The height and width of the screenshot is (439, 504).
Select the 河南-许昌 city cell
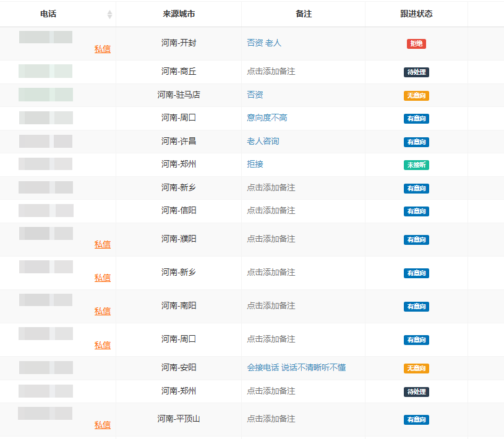pos(179,141)
